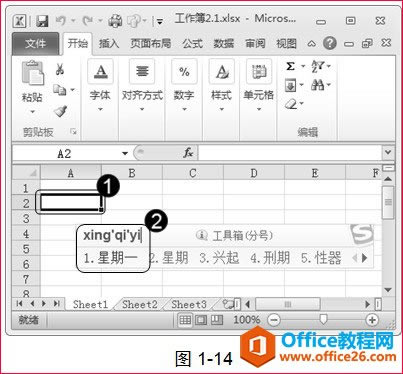This screenshot has height=374, width=403.
Task: Toggle Page Break Preview view button
Action: tap(217, 320)
